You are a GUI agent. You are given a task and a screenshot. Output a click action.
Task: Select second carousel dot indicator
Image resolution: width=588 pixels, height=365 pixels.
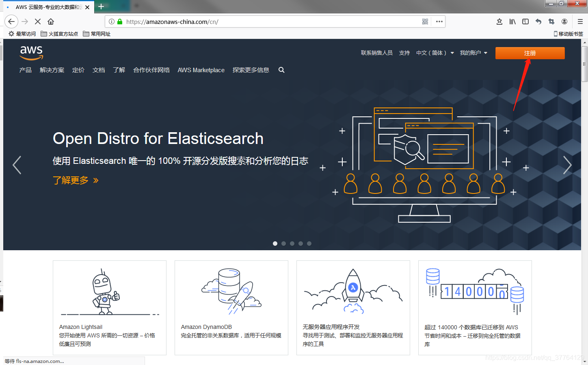[x=283, y=243]
